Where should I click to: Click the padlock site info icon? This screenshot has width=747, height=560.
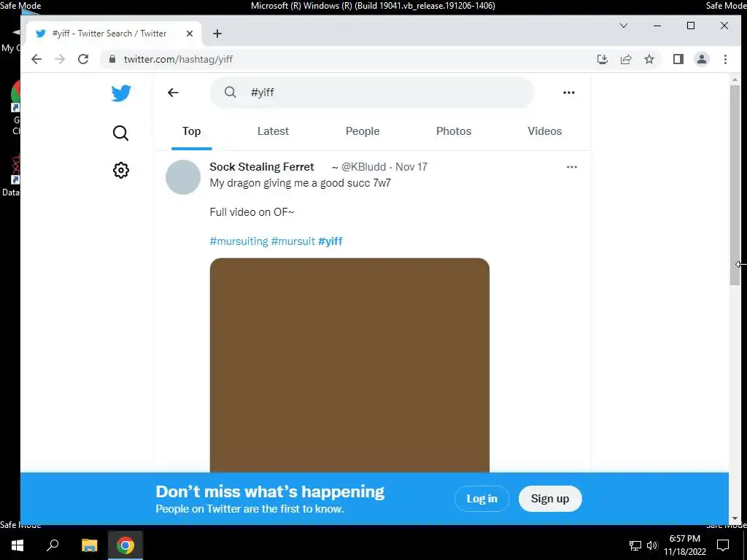(x=112, y=59)
